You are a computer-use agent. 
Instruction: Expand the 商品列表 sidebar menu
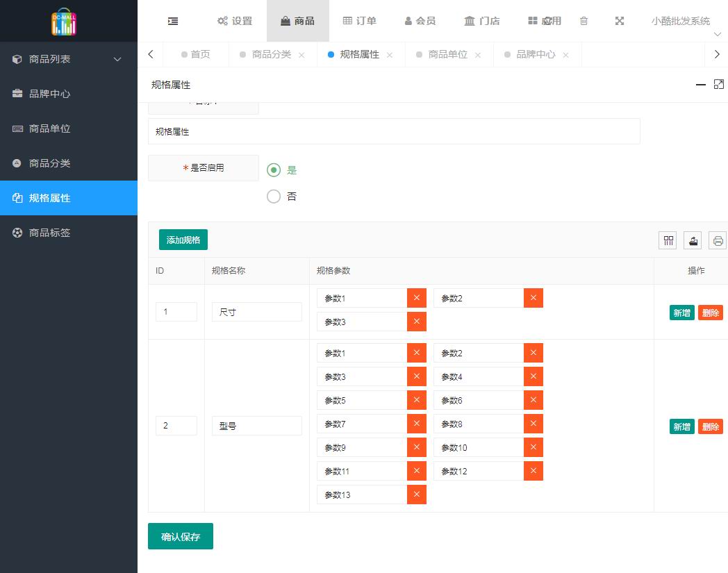pyautogui.click(x=68, y=59)
